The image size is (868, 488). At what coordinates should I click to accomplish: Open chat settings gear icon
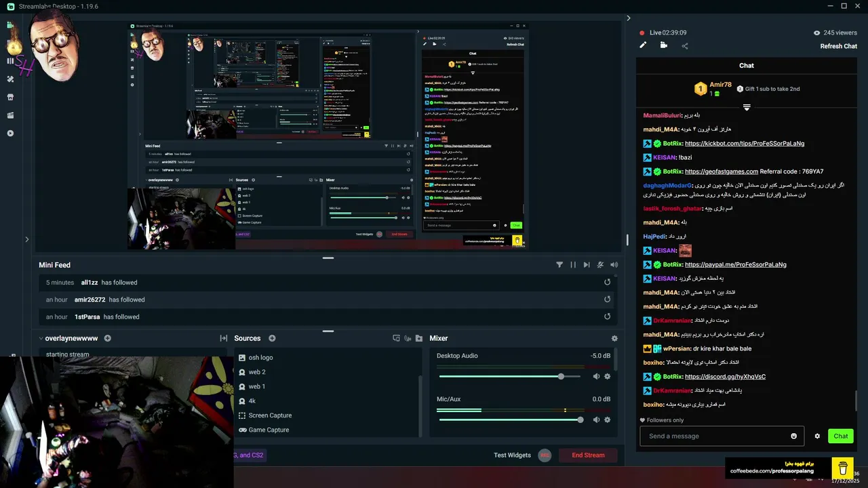(x=817, y=436)
